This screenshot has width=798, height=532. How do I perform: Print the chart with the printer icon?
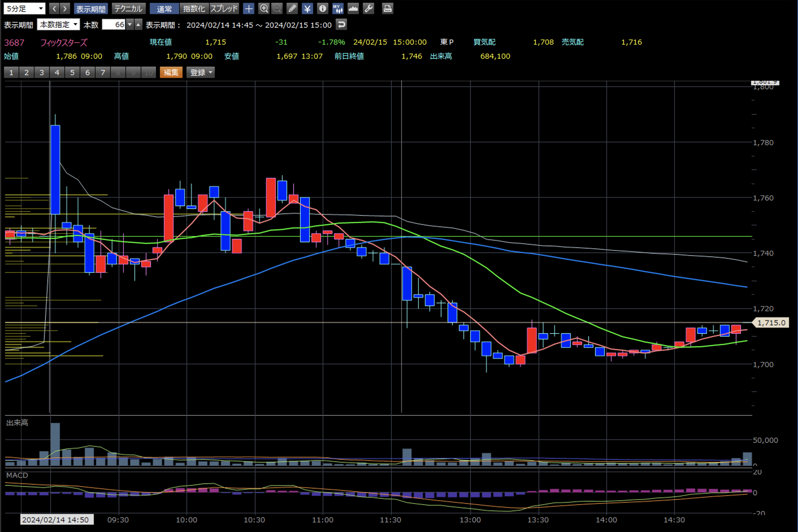387,8
